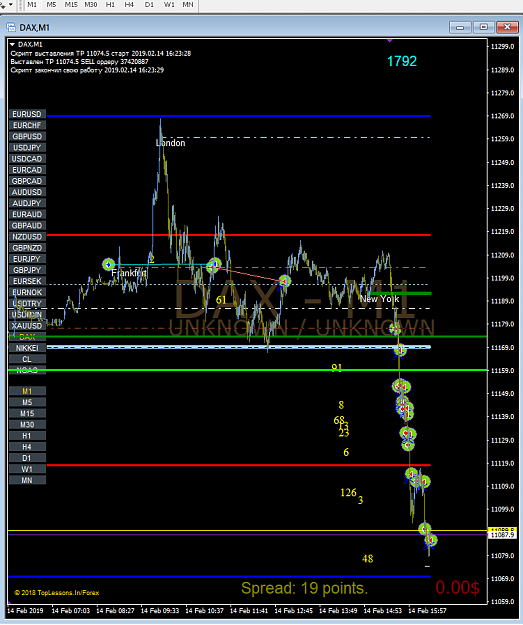Viewport: 523px width, 625px height.
Task: Click the 14 Feb 09:33 time axis label
Action: (x=159, y=611)
